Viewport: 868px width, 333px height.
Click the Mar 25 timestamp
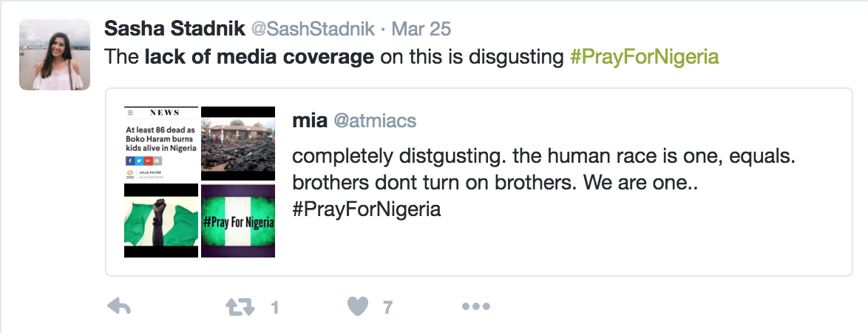point(421,29)
